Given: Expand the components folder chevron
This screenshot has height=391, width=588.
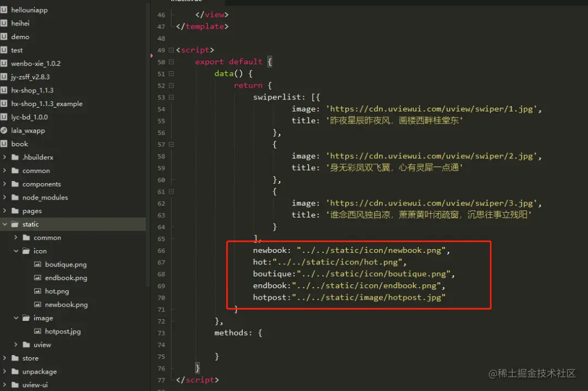Looking at the screenshot, I should [4, 184].
